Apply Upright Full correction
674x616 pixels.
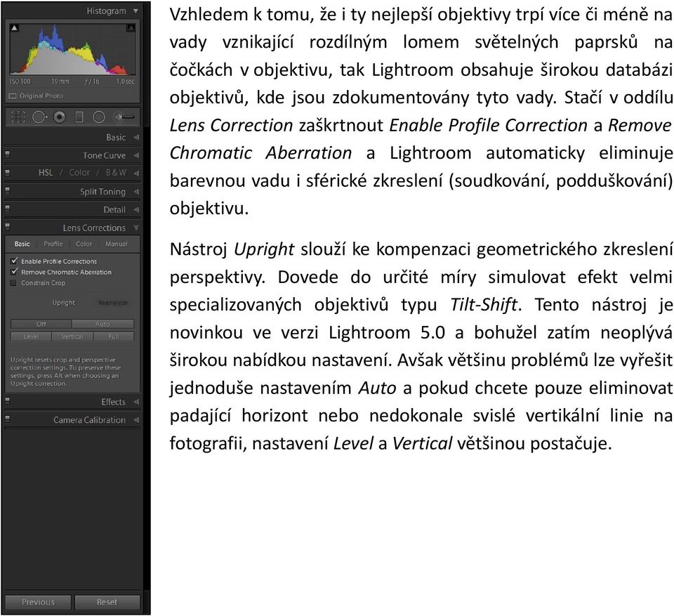coord(114,336)
